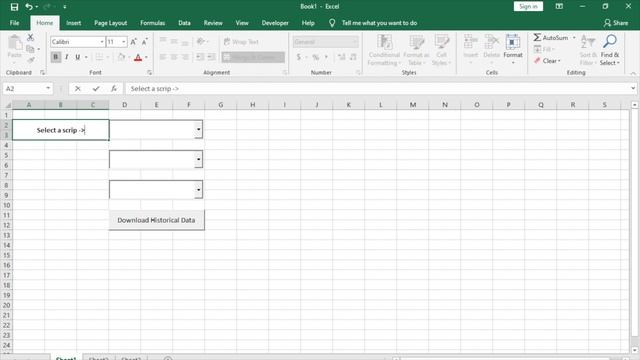640x360 pixels.
Task: Click the Format Painter brush icon
Action: click(x=31, y=60)
